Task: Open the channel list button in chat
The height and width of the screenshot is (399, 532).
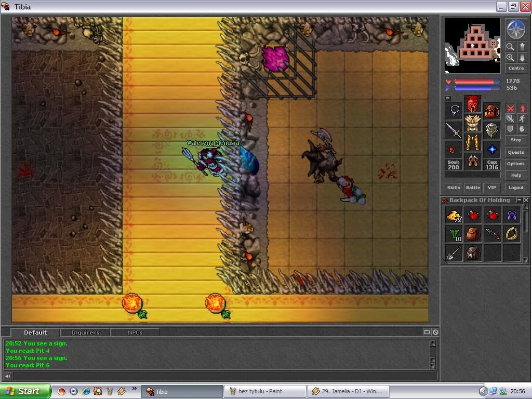Action: pyautogui.click(x=427, y=332)
